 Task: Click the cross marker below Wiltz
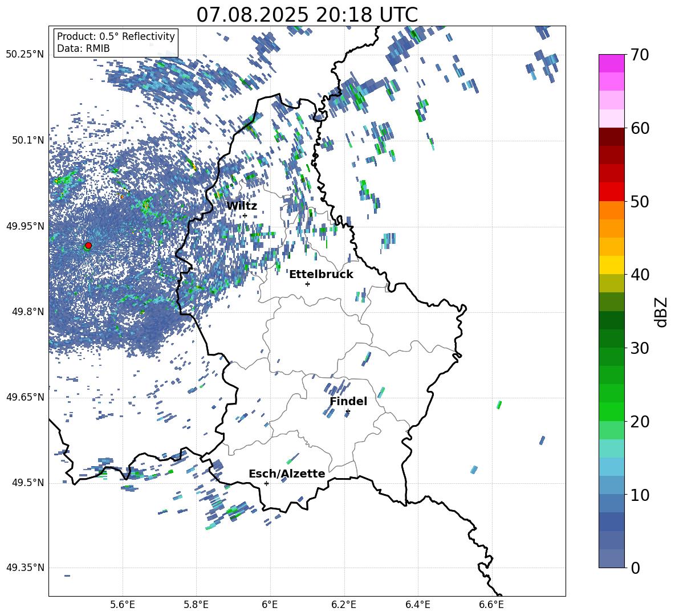[245, 215]
